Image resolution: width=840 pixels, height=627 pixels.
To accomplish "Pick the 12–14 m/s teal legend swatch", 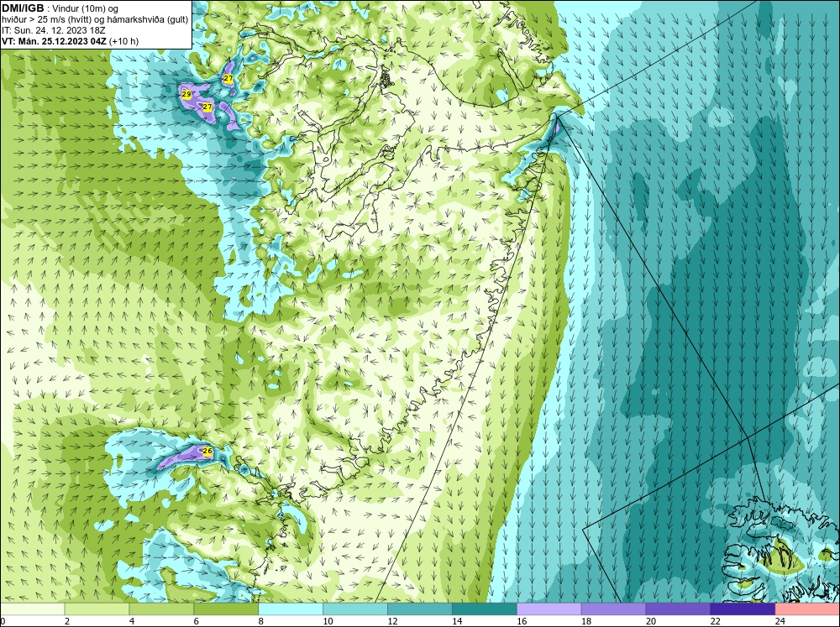I will (420, 609).
